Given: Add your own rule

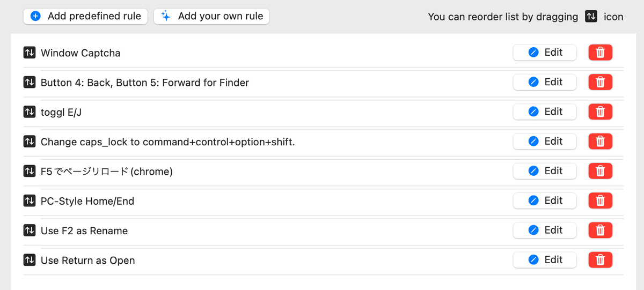Looking at the screenshot, I should click(x=211, y=16).
